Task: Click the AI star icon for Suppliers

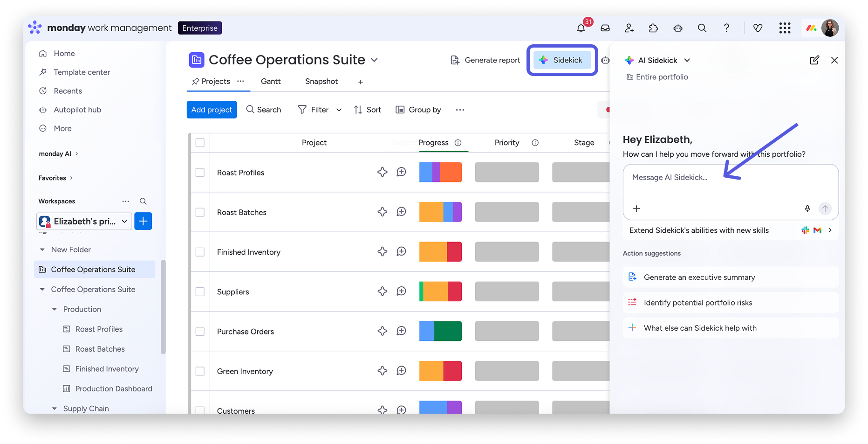Action: tap(383, 291)
